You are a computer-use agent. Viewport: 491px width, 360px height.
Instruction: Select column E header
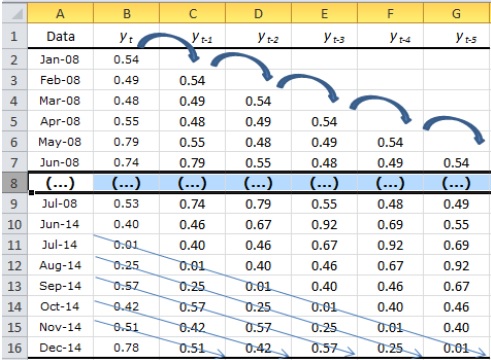click(x=324, y=14)
